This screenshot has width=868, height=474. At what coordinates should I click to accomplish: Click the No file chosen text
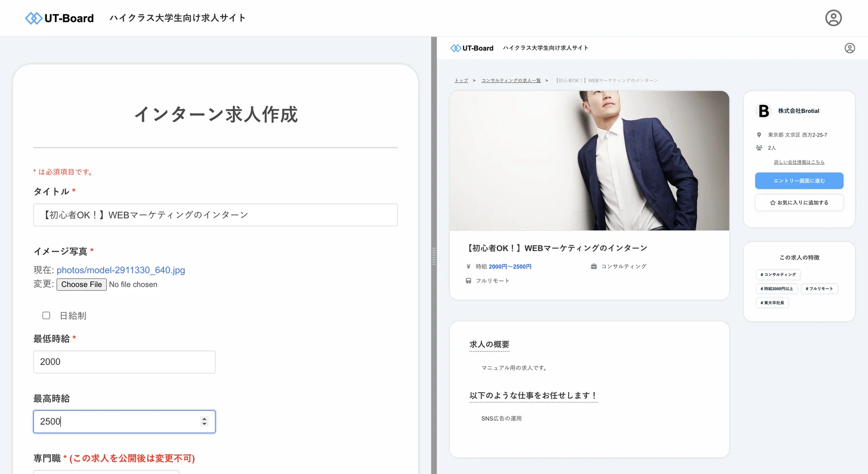[x=133, y=285]
